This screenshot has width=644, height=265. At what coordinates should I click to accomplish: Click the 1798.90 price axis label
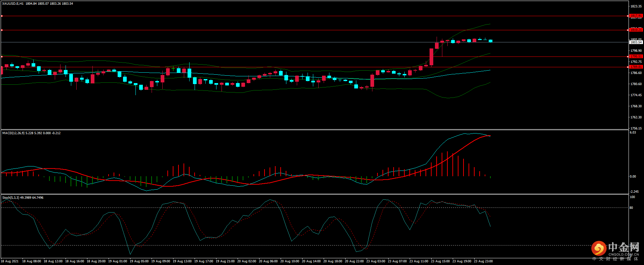coord(636,51)
